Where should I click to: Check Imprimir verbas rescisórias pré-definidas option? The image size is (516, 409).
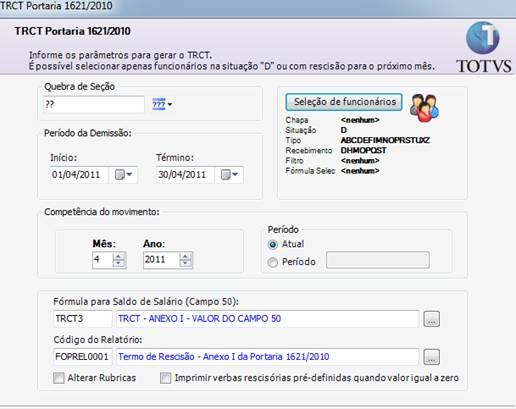tap(165, 378)
